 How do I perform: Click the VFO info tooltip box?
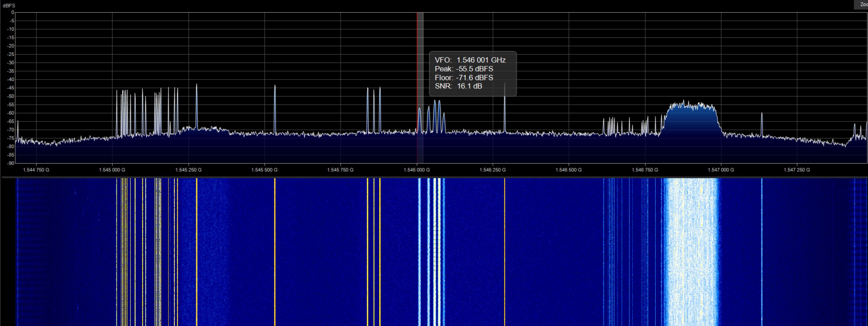(x=472, y=74)
